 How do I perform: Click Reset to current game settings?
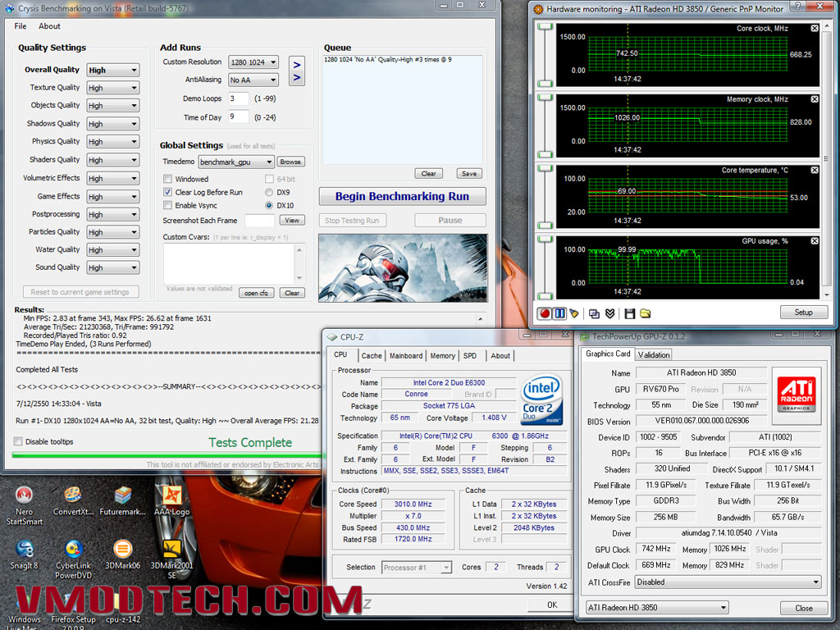pyautogui.click(x=80, y=292)
